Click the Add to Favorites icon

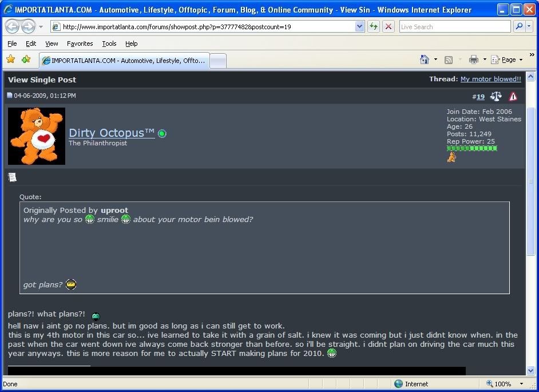tap(26, 60)
